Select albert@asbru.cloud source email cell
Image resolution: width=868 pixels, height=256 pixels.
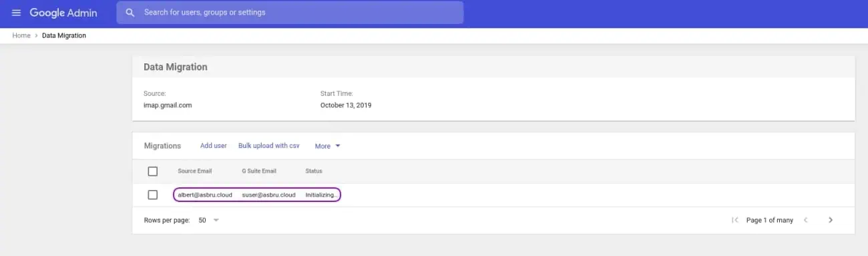point(205,195)
